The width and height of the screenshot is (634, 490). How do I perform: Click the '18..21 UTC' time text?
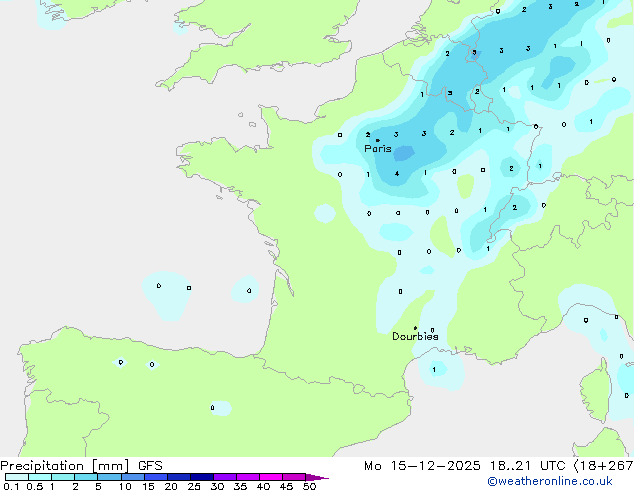point(527,466)
